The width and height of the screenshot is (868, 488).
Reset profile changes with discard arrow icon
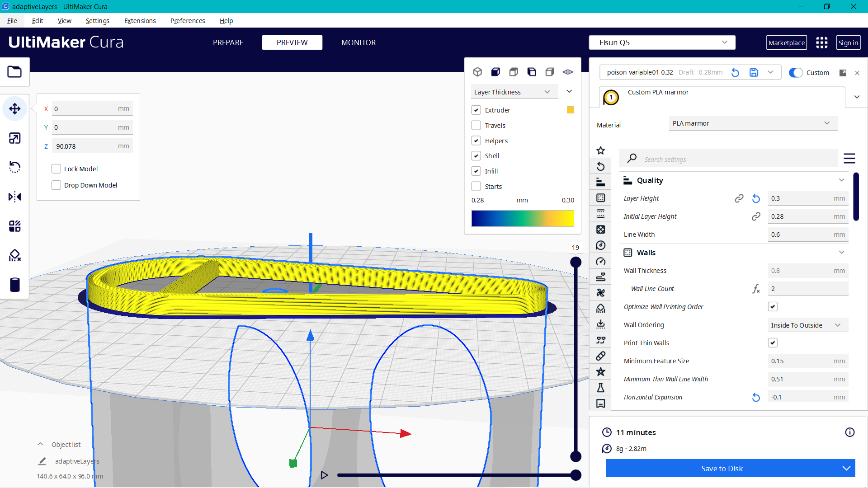pyautogui.click(x=735, y=72)
